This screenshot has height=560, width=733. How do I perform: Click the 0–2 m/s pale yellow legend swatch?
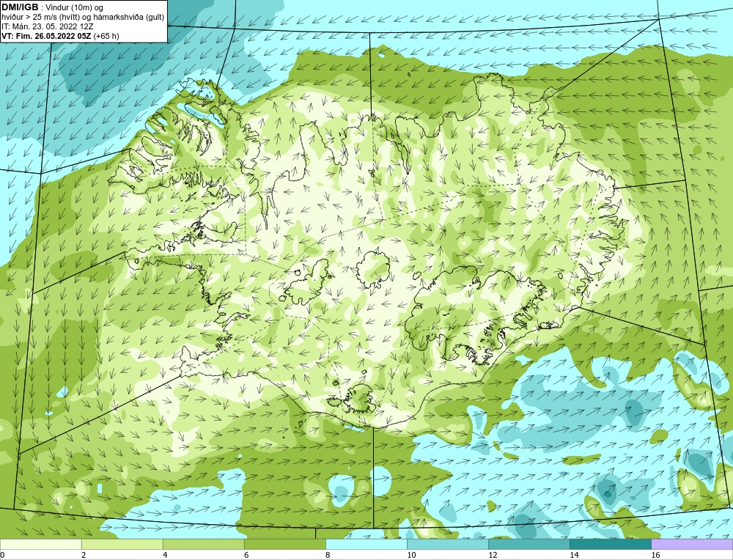pos(40,544)
